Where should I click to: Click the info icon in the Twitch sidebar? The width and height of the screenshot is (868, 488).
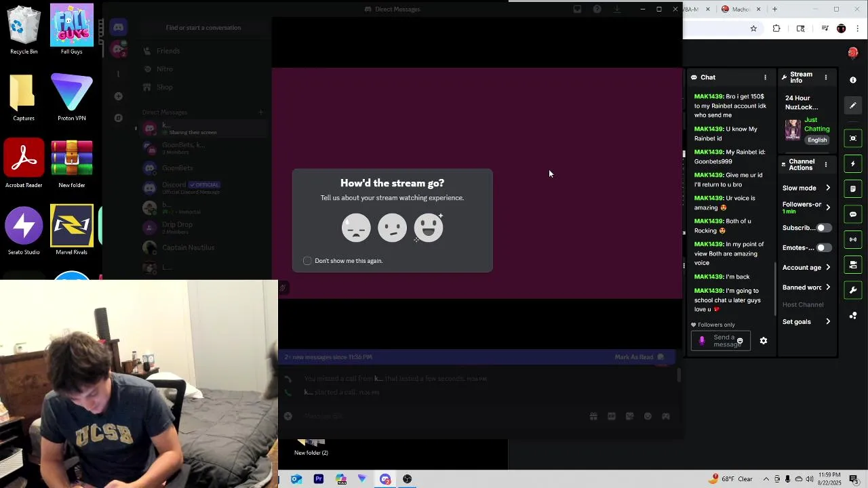point(853,80)
